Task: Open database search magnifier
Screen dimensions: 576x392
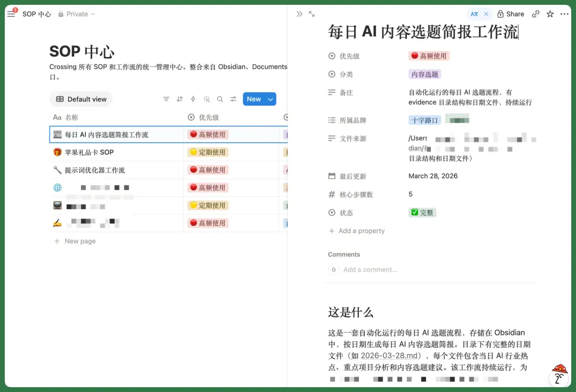Action: (x=220, y=99)
